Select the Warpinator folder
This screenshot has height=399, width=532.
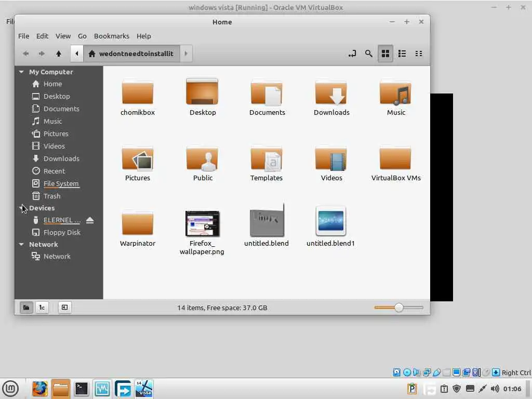click(137, 223)
